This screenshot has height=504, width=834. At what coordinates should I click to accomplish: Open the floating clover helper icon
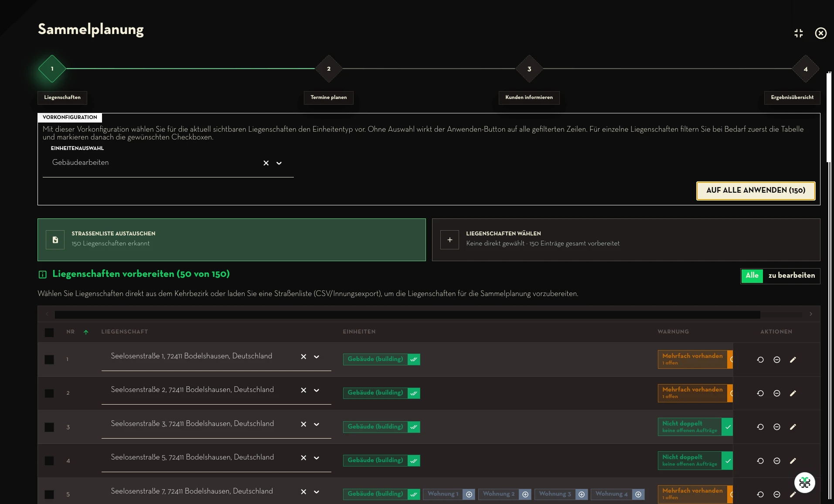point(805,483)
